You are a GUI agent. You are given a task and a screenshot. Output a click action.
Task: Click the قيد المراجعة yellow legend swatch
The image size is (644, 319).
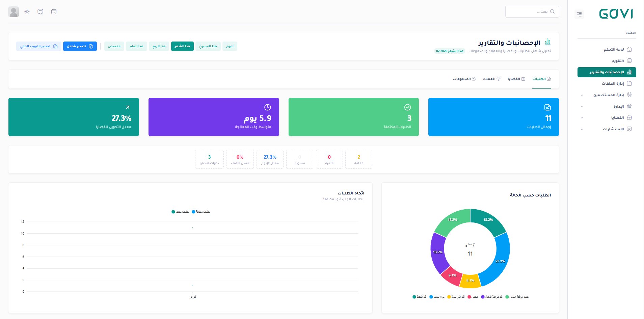[449, 297]
